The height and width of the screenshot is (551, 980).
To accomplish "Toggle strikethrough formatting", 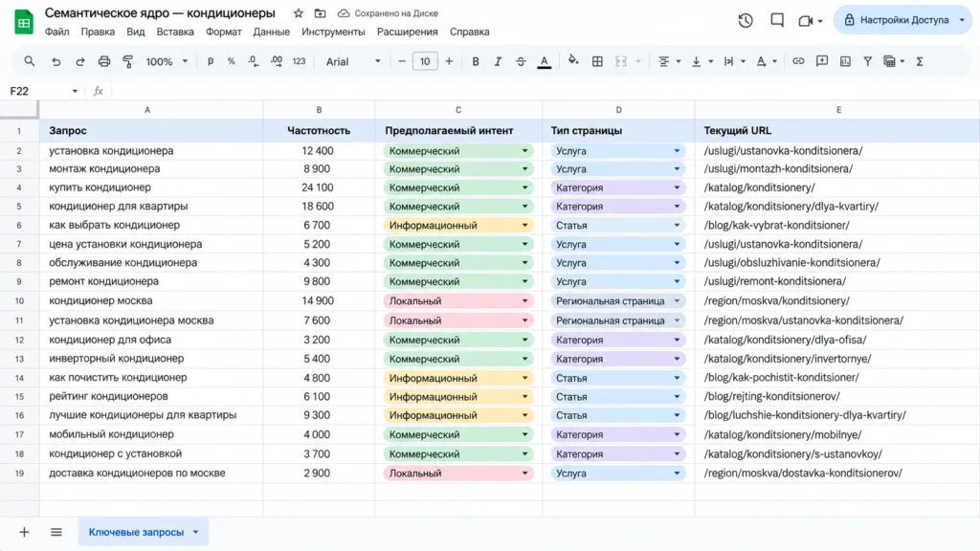I will [x=521, y=61].
